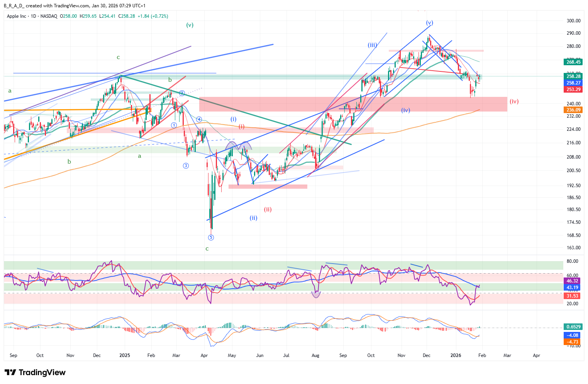Click the green 0.6529 MACD histogram tag

[x=573, y=326]
